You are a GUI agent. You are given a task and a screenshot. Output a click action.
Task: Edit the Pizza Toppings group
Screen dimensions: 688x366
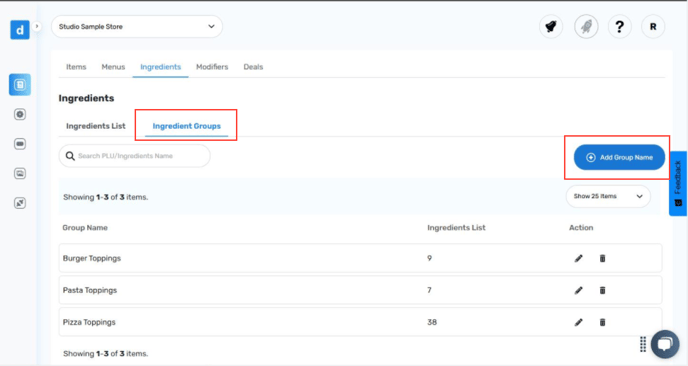click(579, 322)
